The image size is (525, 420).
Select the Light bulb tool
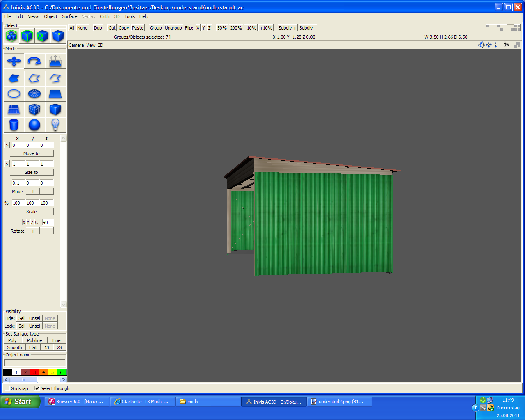click(55, 125)
